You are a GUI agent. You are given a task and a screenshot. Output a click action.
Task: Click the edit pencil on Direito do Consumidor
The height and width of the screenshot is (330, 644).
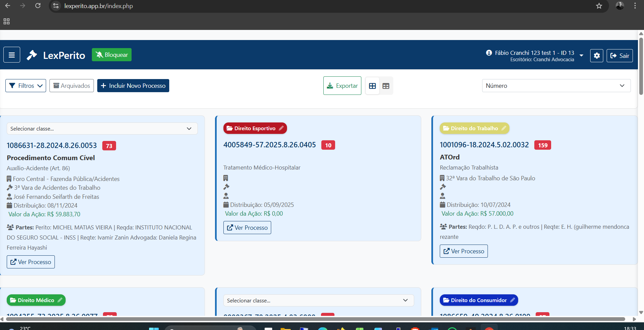point(512,300)
